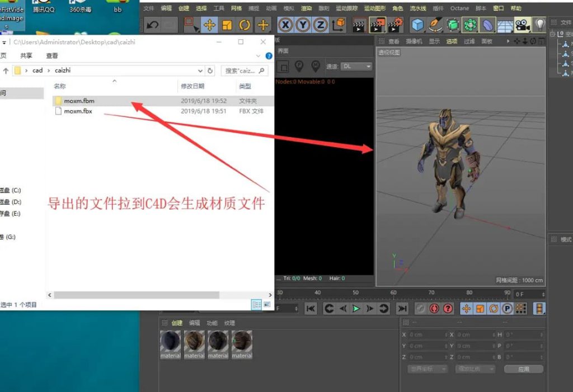Viewport: 573px width, 392px height.
Task: Add a Light bulb object
Action: pyautogui.click(x=540, y=25)
